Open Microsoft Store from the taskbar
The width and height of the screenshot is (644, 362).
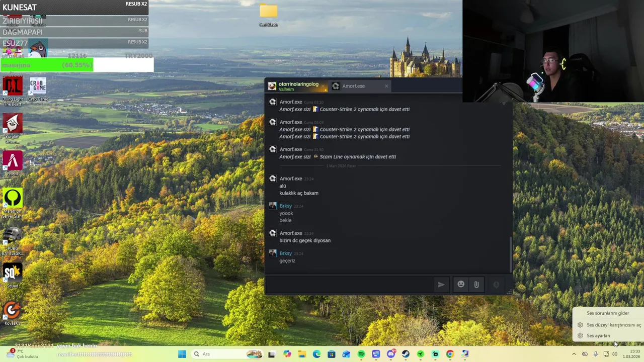click(x=331, y=354)
